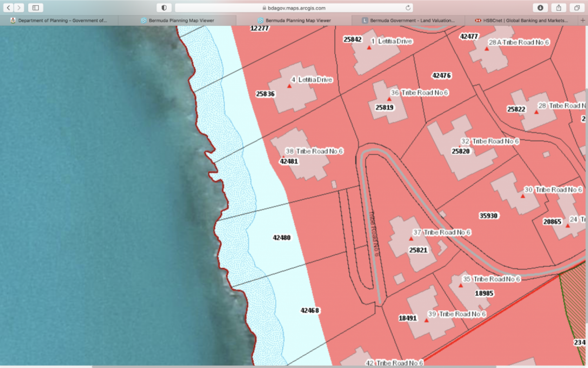The image size is (588, 368).
Task: Click the 32 Tribe Road No 6 label
Action: click(490, 141)
